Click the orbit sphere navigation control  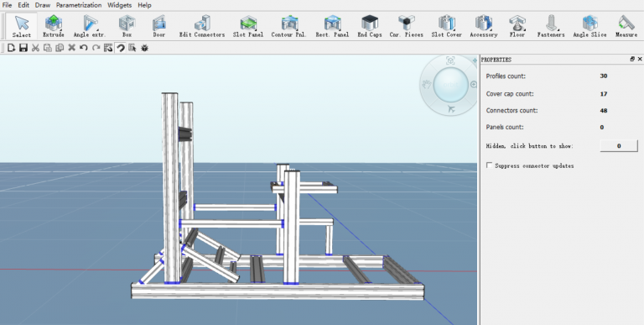(450, 85)
